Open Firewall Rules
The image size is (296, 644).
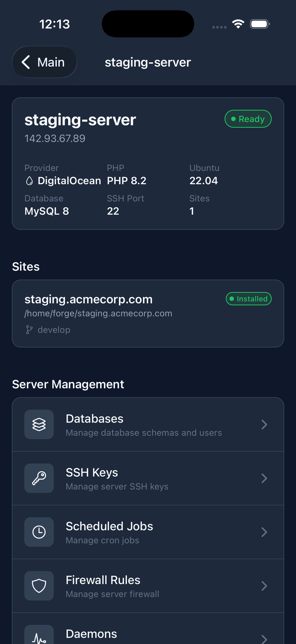148,586
